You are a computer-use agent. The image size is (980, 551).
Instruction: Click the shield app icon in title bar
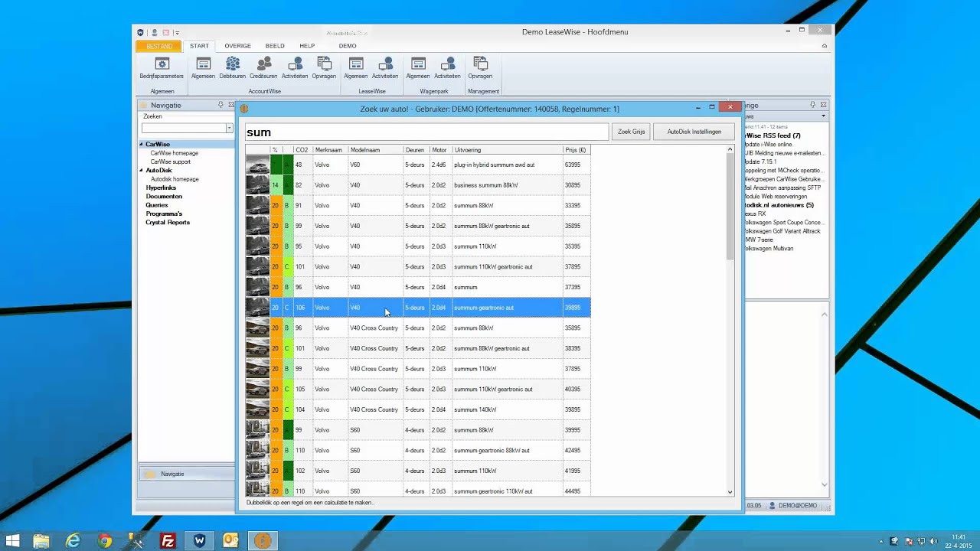(141, 32)
